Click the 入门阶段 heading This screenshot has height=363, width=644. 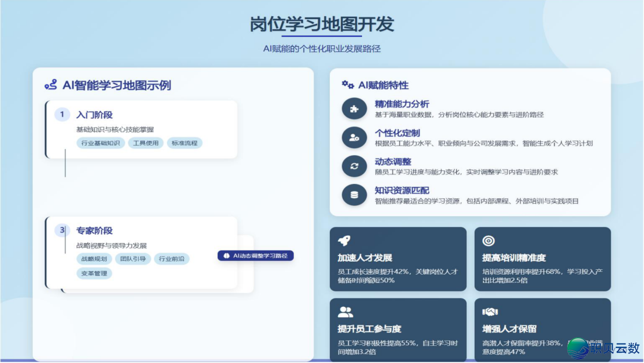94,115
